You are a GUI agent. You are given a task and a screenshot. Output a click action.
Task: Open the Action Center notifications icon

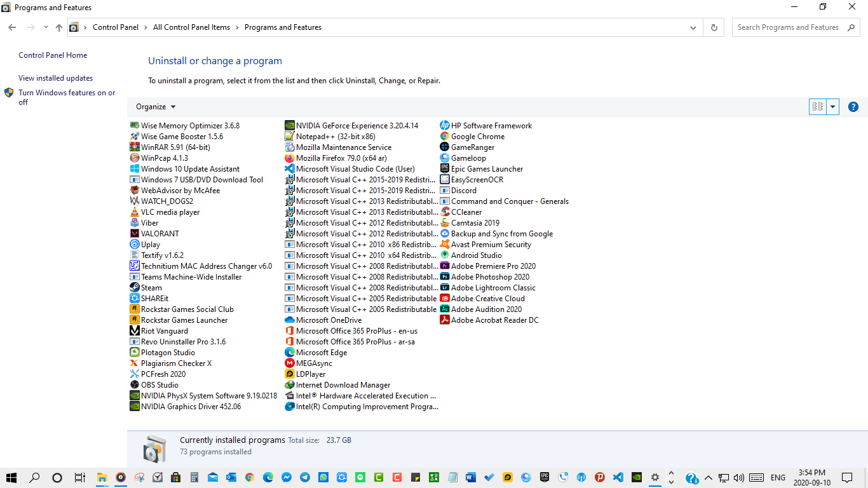(x=847, y=477)
